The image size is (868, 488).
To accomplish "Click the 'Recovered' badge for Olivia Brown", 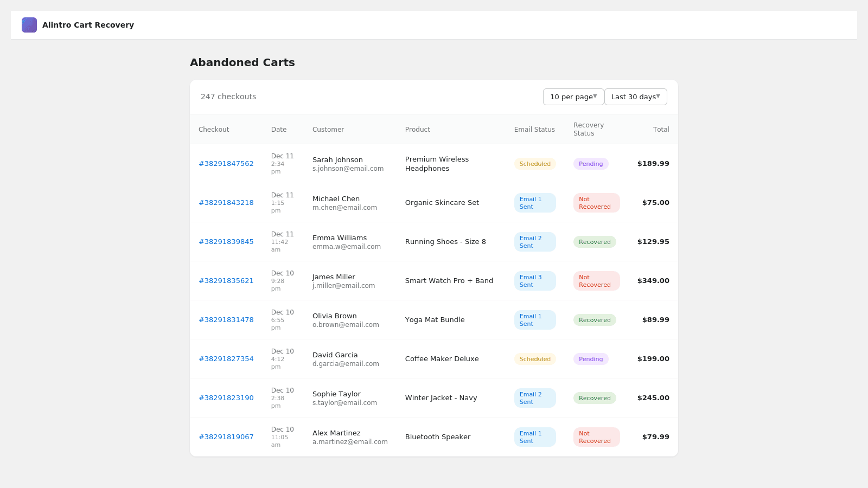I will tap(595, 319).
